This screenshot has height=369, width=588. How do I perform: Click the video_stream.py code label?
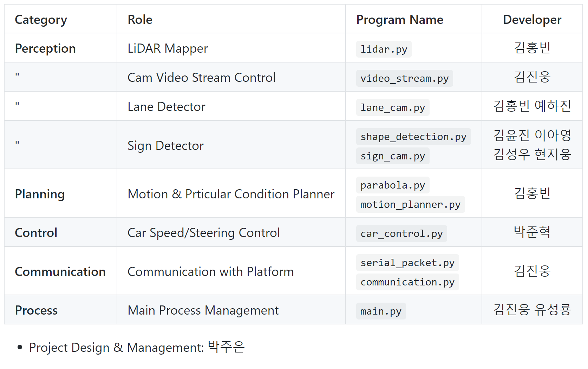point(404,78)
